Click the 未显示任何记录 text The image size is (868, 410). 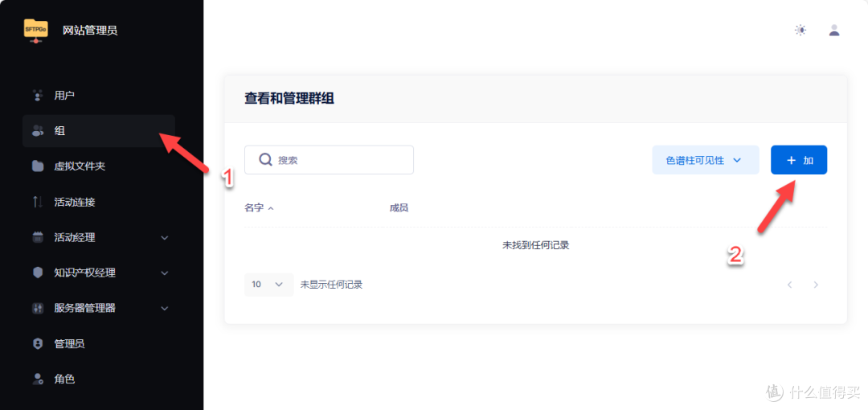(331, 285)
